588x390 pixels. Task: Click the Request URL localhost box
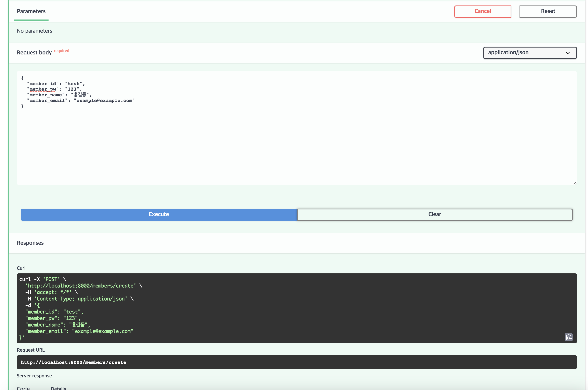(x=296, y=362)
